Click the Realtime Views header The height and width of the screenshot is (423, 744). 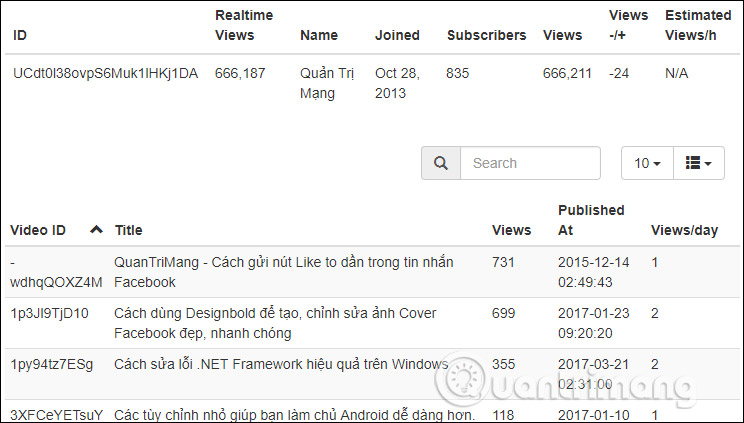coord(244,25)
